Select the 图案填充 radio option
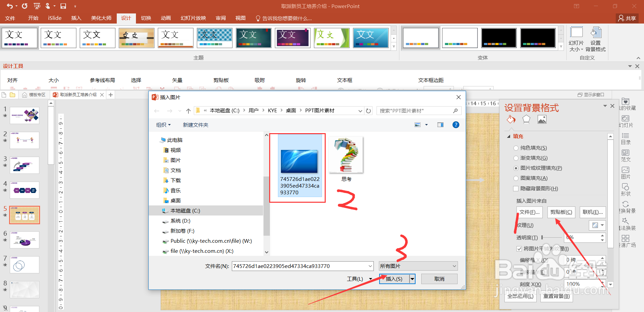Image resolution: width=644 pixels, height=312 pixels. (x=516, y=178)
